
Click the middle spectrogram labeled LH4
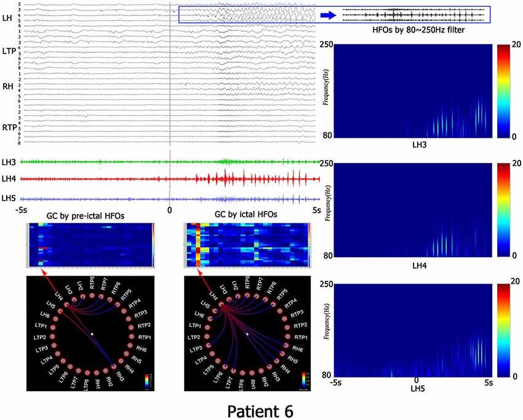point(412,210)
